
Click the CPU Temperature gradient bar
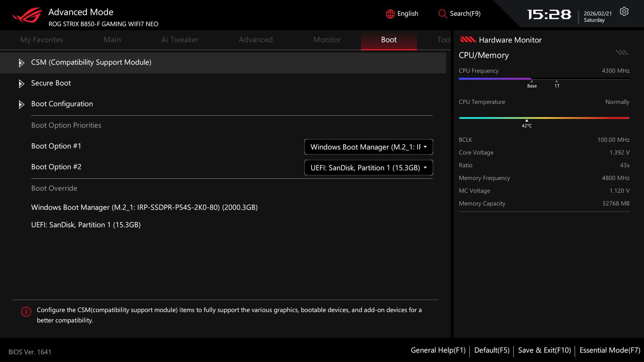tap(544, 118)
